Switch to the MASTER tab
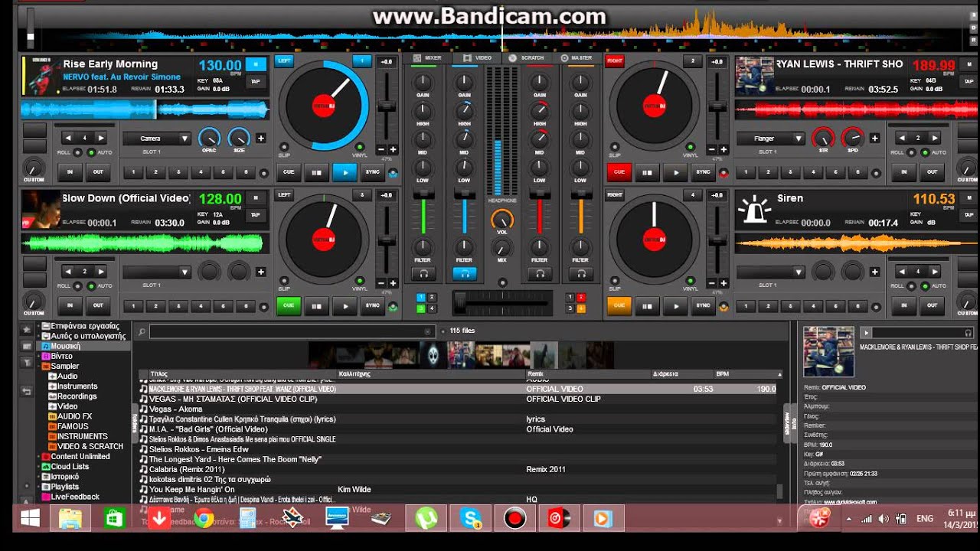This screenshot has height=551, width=980. 577,57
